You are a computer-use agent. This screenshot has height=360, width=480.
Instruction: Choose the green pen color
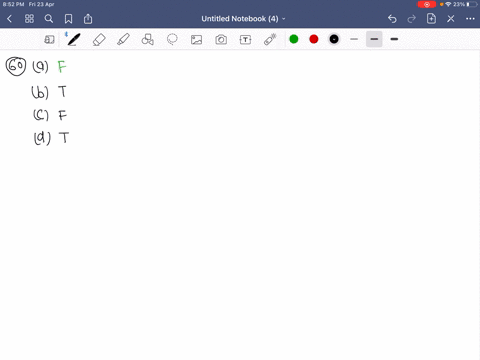(x=294, y=39)
